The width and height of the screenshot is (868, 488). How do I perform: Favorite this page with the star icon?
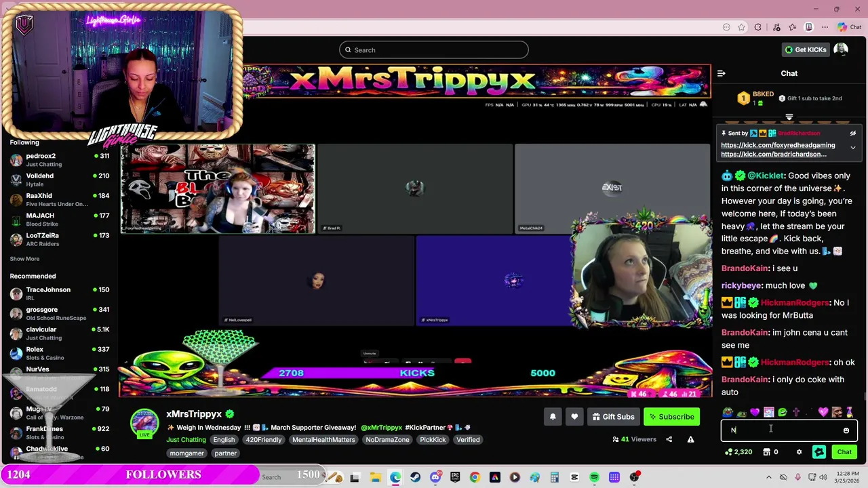pos(742,27)
